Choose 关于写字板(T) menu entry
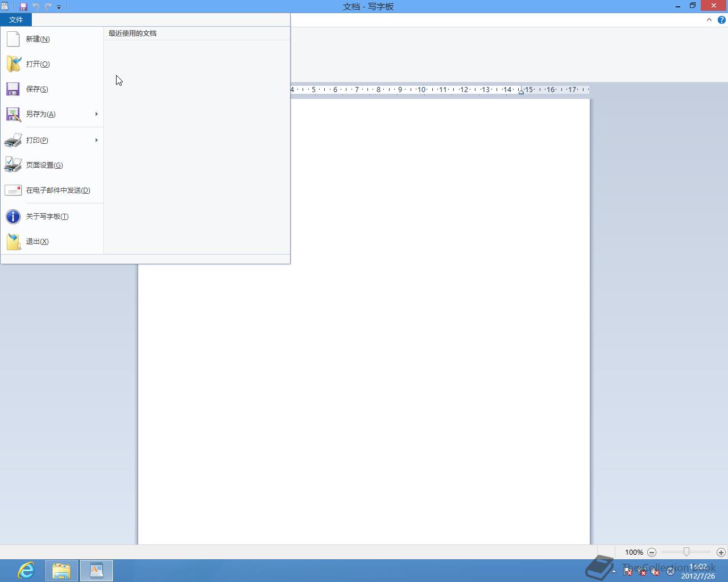The width and height of the screenshot is (728, 582). point(52,217)
